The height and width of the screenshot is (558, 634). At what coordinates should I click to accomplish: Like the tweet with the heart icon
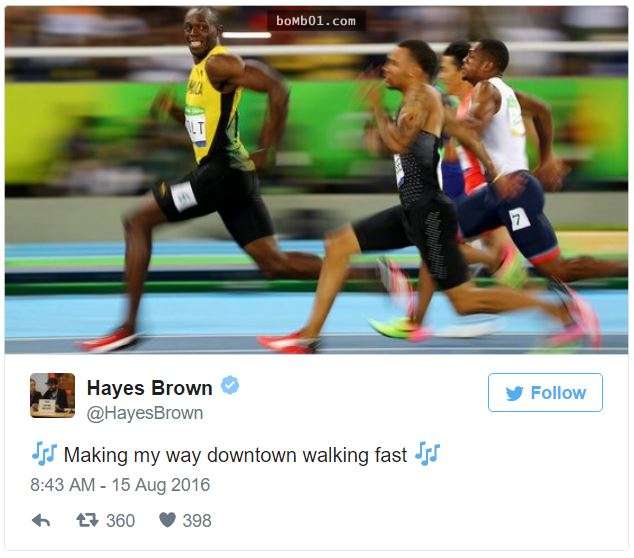tap(167, 520)
